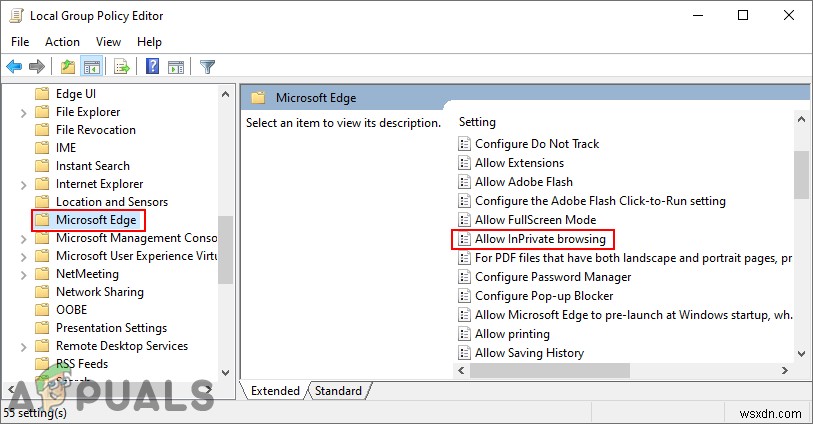Click the policy icon beside Allow printing
This screenshot has width=813, height=424.
click(464, 334)
